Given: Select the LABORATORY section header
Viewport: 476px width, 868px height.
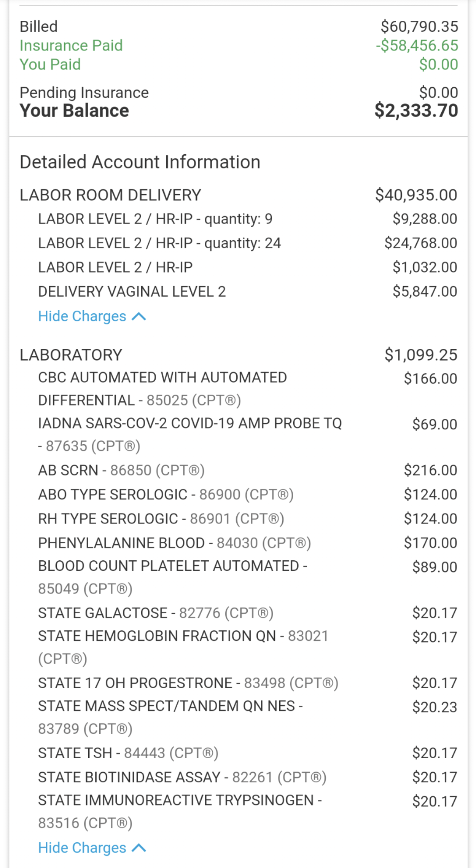Looking at the screenshot, I should click(71, 355).
